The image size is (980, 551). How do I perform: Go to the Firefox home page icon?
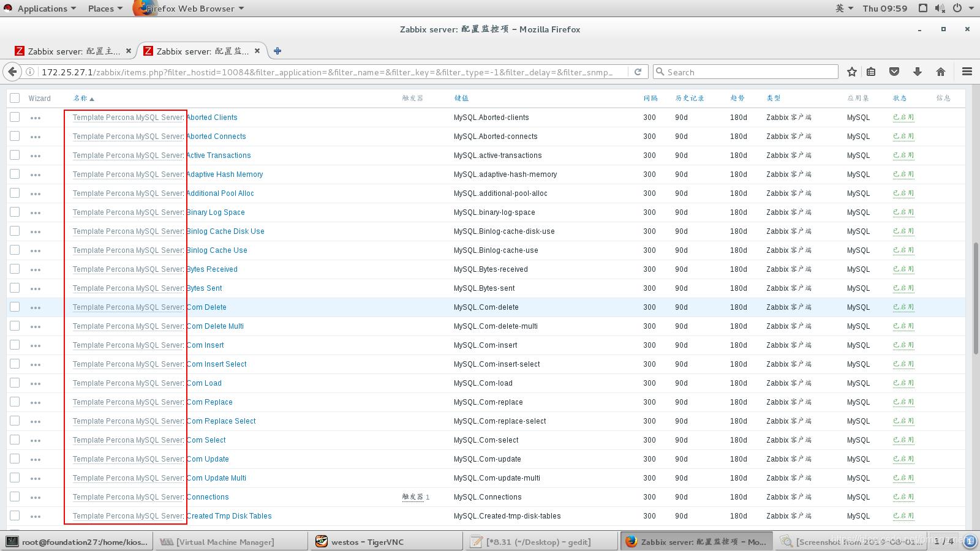tap(941, 72)
